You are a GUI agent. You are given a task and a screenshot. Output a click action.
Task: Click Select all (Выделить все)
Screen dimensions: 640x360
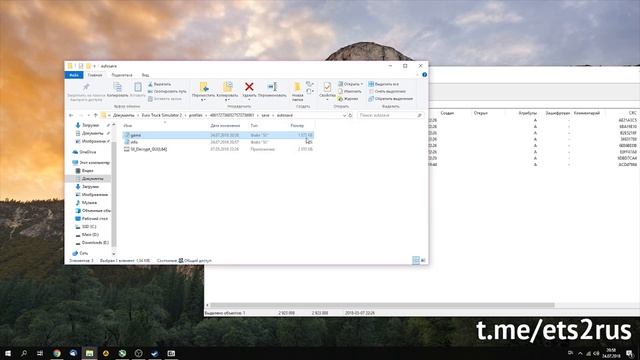pos(384,84)
